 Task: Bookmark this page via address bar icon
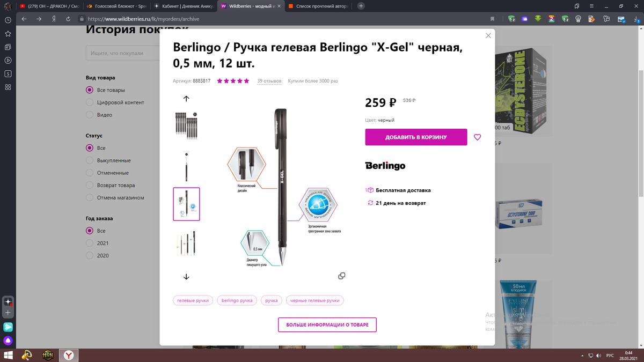(x=492, y=18)
